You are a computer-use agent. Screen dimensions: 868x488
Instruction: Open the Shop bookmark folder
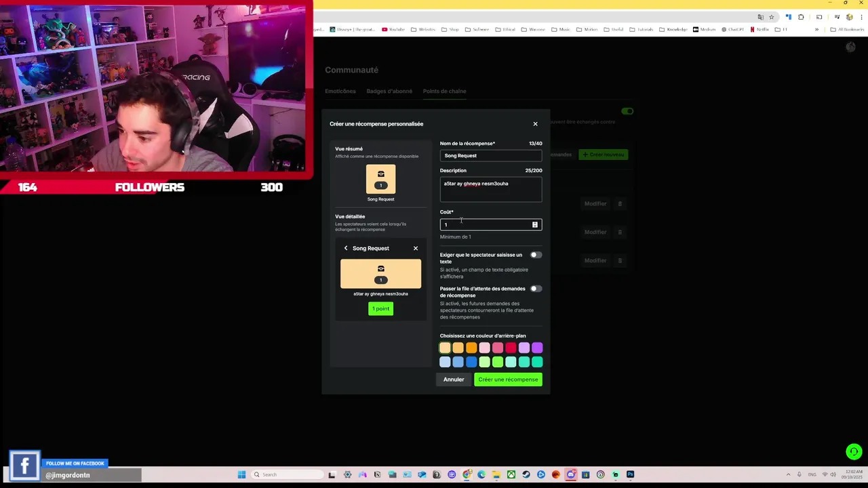451,29
